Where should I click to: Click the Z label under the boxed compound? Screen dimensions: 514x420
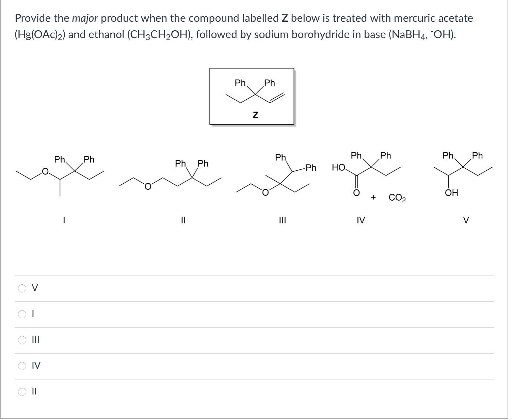pyautogui.click(x=255, y=115)
